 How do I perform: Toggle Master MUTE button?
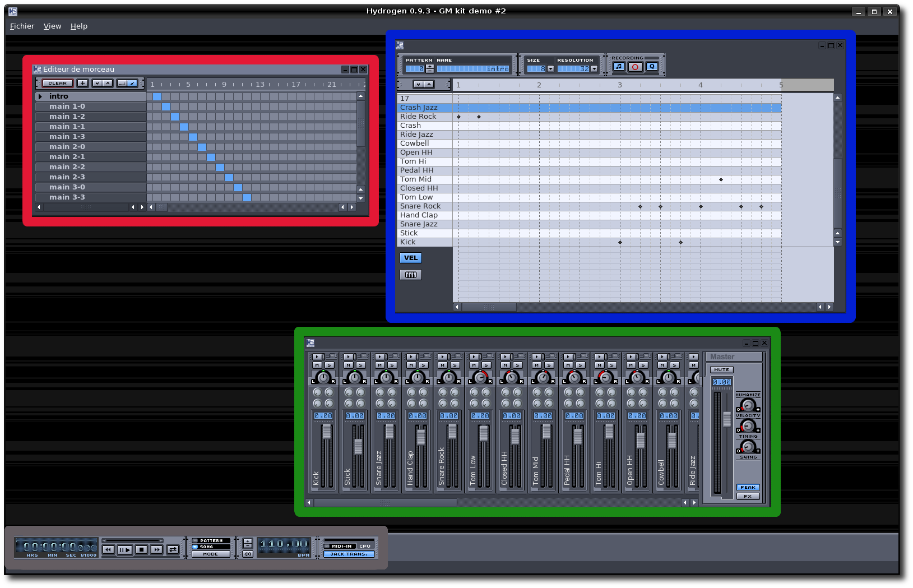point(721,369)
